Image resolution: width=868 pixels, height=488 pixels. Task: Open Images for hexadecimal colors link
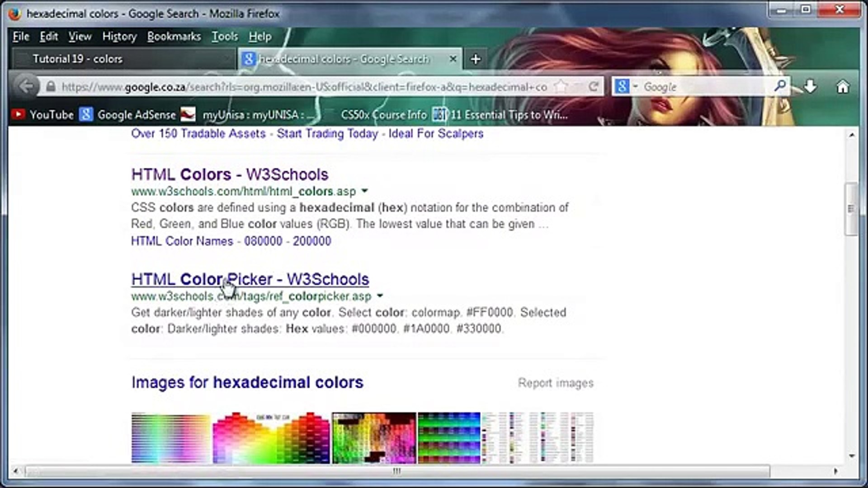[x=247, y=382]
